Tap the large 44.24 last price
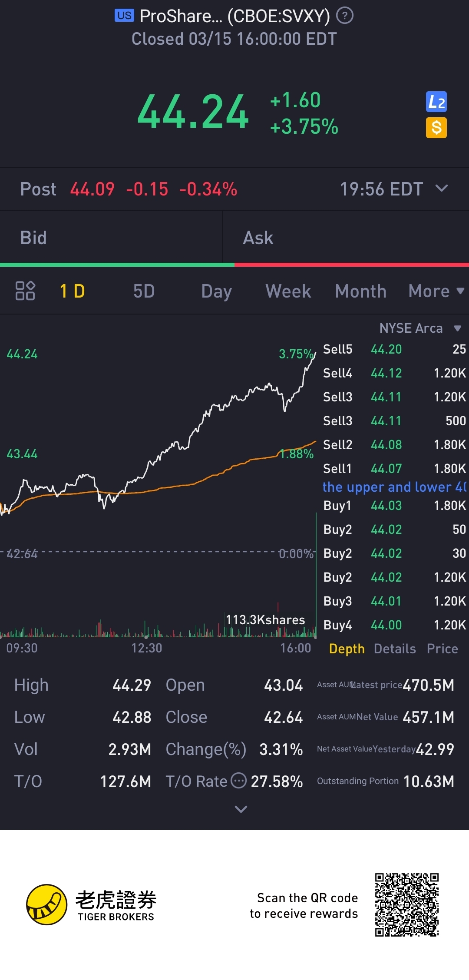The image size is (469, 980). tap(193, 112)
